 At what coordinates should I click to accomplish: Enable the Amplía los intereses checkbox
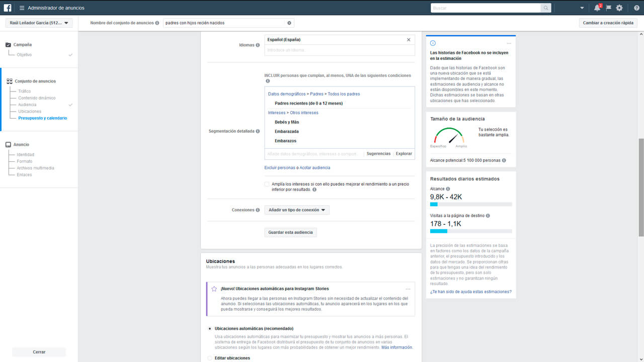point(267,185)
